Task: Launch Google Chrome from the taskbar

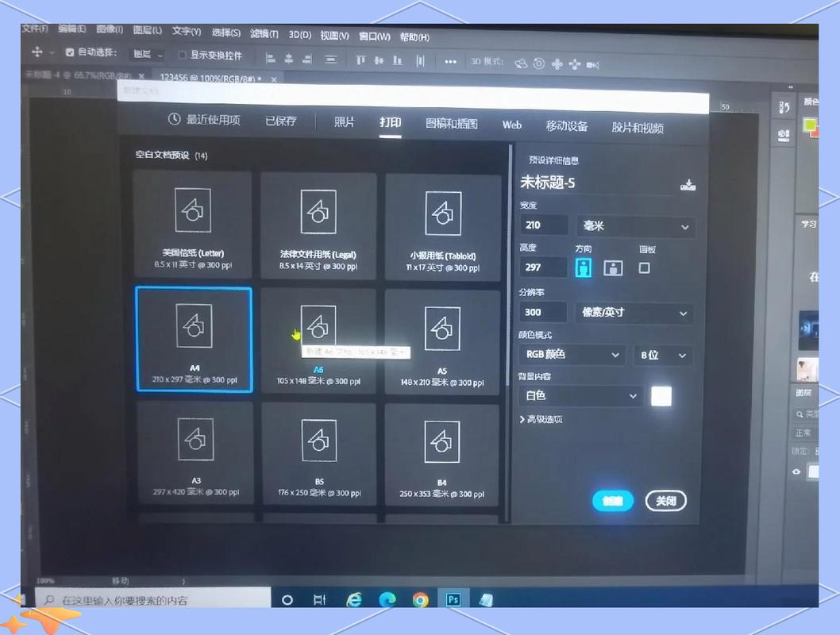Action: [421, 599]
